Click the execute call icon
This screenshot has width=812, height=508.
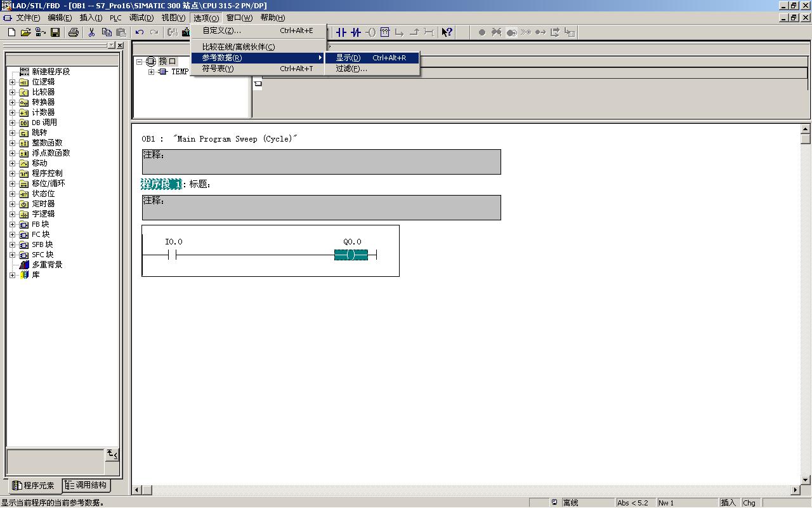[570, 32]
